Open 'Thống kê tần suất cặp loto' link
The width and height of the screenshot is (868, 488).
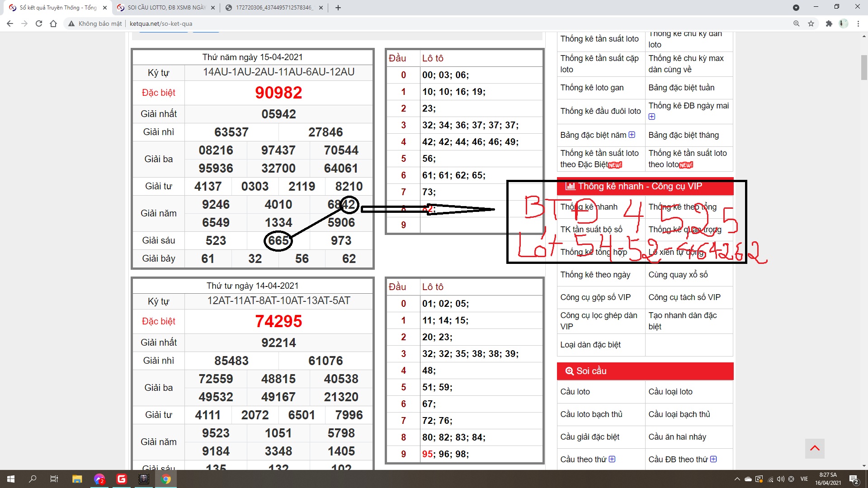[x=599, y=64]
